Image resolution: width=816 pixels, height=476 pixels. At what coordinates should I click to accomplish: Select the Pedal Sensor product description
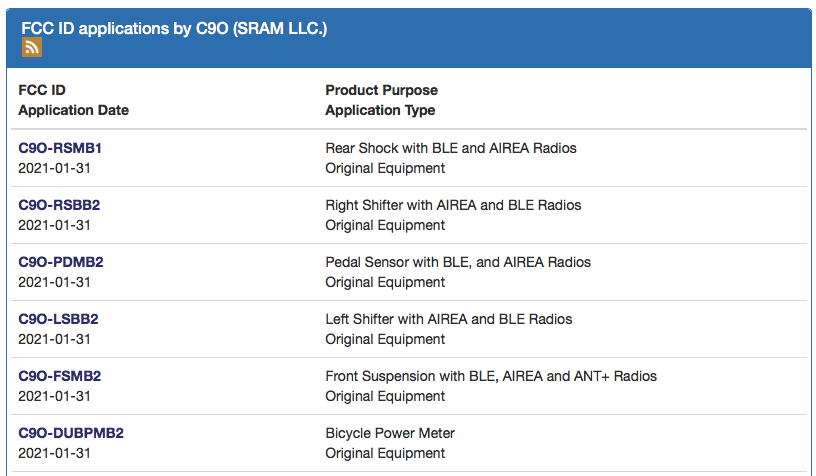point(458,262)
